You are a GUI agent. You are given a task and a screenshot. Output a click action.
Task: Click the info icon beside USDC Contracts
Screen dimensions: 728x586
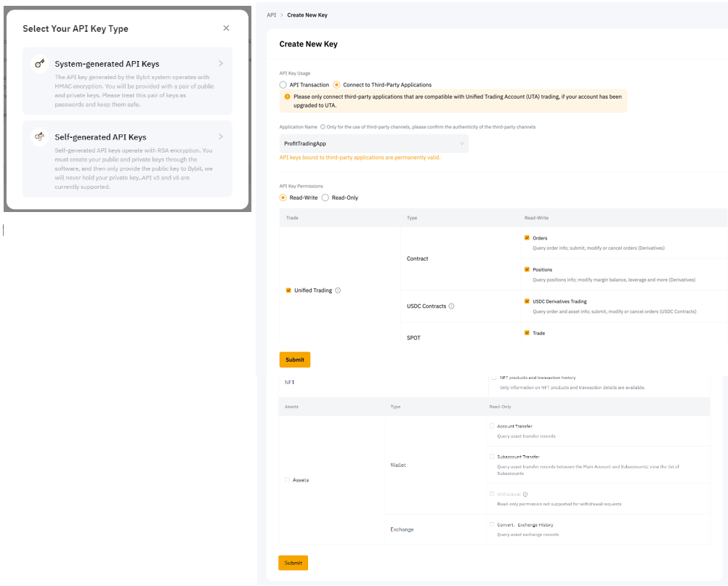click(x=451, y=306)
